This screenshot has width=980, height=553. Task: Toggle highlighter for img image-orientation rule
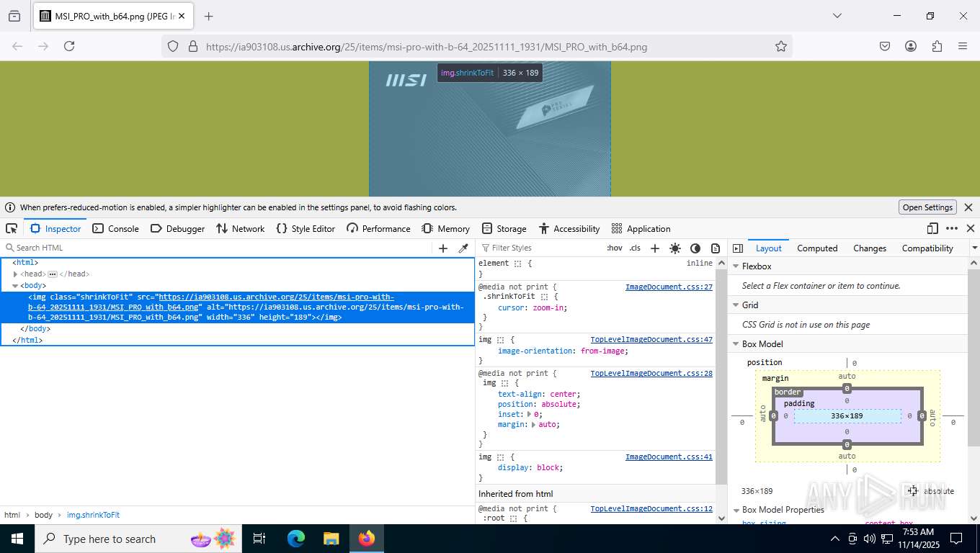click(x=500, y=340)
